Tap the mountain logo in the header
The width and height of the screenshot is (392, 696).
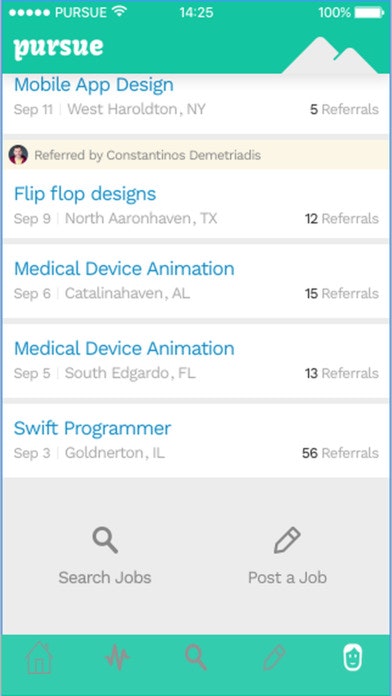click(x=330, y=55)
